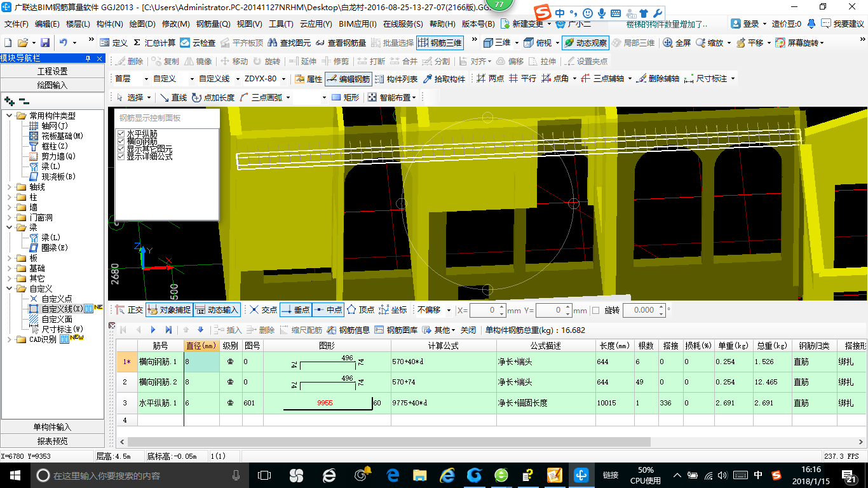Toggle 对象捕捉 object snap

(x=169, y=310)
